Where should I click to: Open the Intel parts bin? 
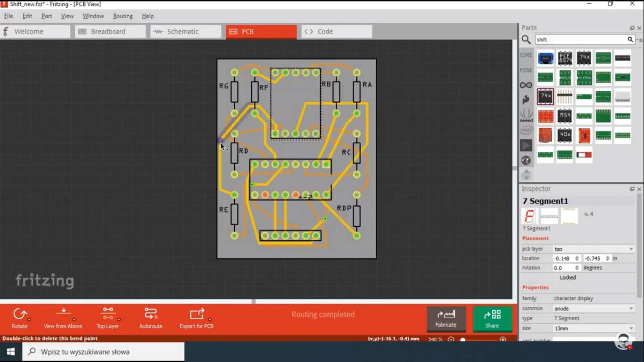tap(526, 130)
